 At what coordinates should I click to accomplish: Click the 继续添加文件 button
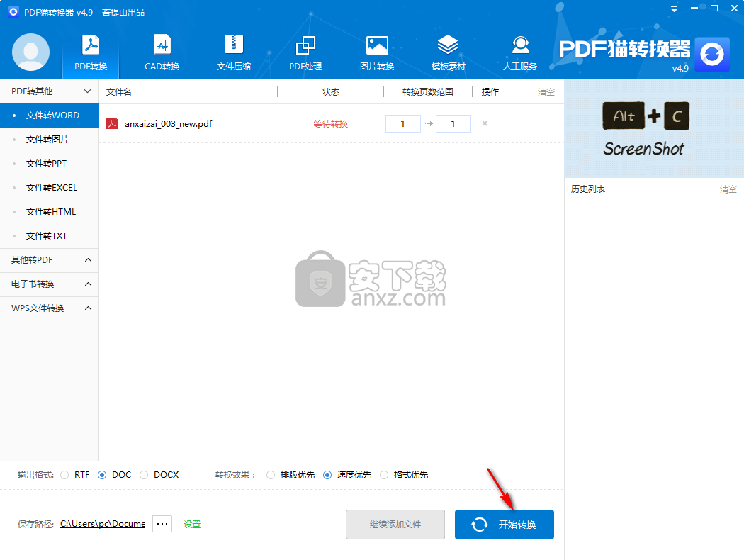point(395,525)
